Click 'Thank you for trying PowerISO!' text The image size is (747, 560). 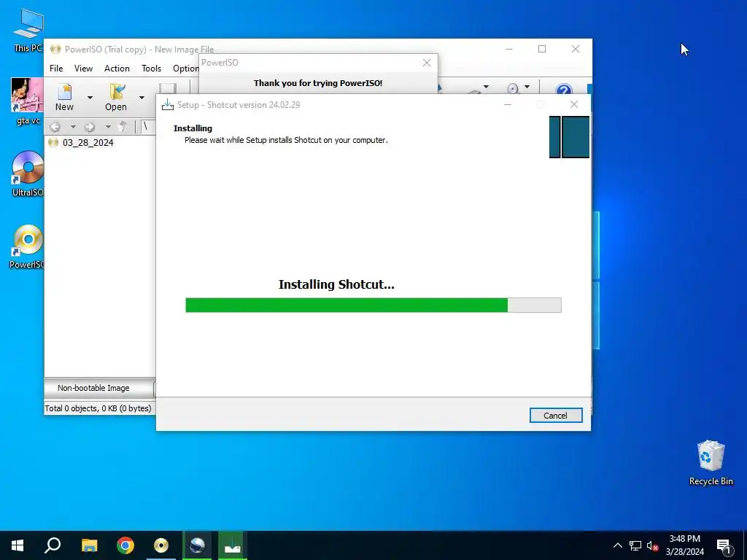(318, 83)
